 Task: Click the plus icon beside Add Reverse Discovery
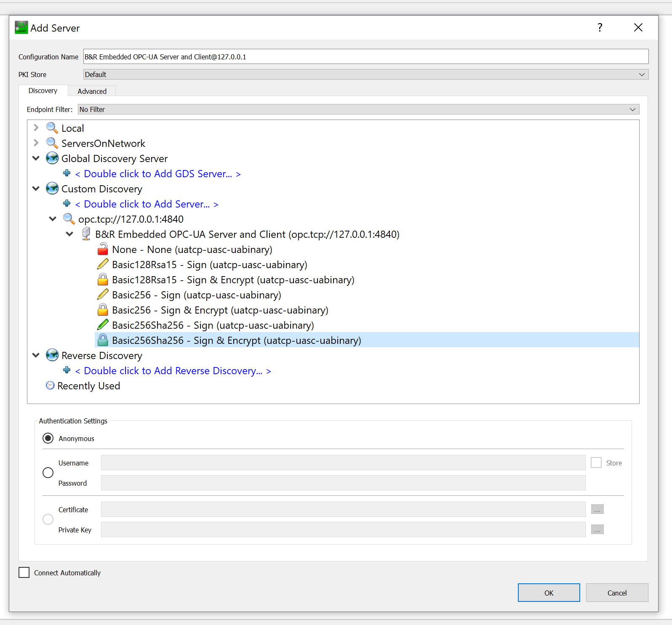pos(67,370)
